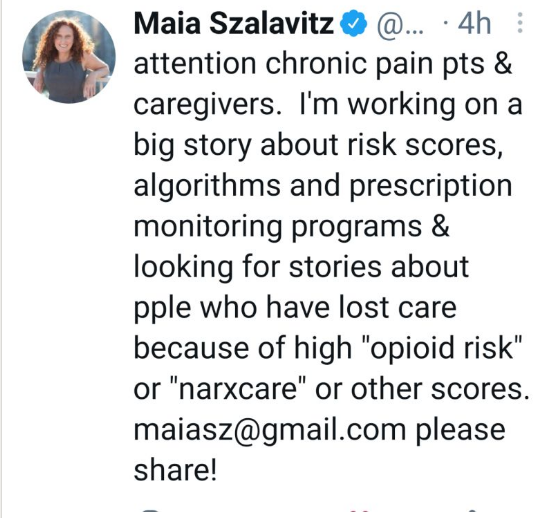
Task: Click the partially visible reply icon
Action: [151, 513]
